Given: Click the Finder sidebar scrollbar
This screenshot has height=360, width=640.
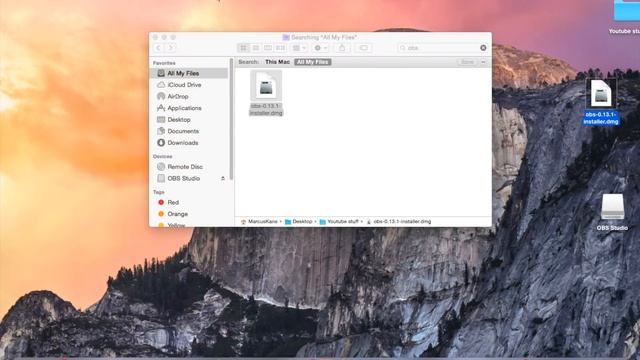Looking at the screenshot, I should pyautogui.click(x=231, y=119).
